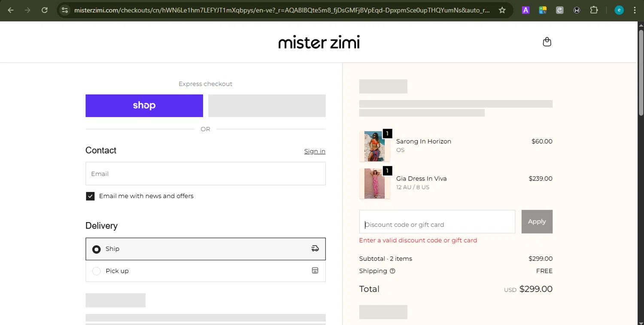Click the Gia Dress In Viva product name
The width and height of the screenshot is (644, 325).
422,178
